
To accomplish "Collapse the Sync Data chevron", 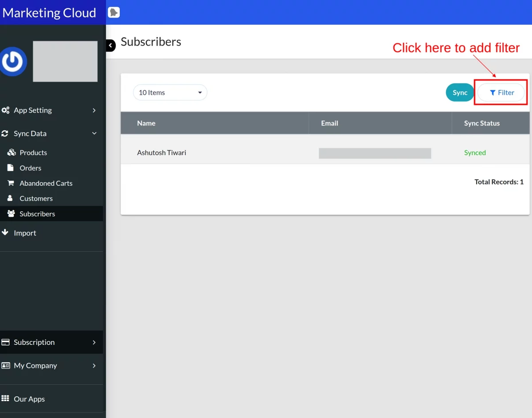I will (x=94, y=133).
